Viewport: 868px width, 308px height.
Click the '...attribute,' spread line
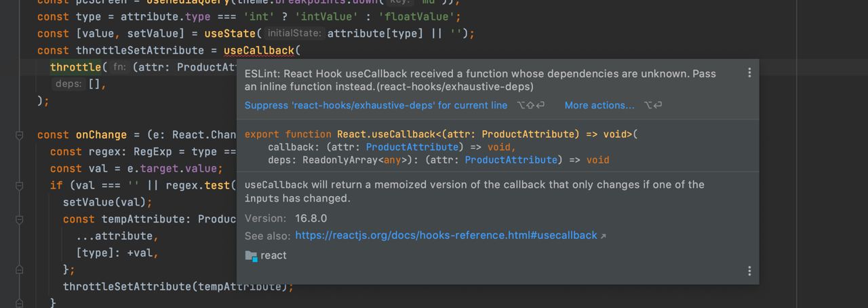(117, 236)
